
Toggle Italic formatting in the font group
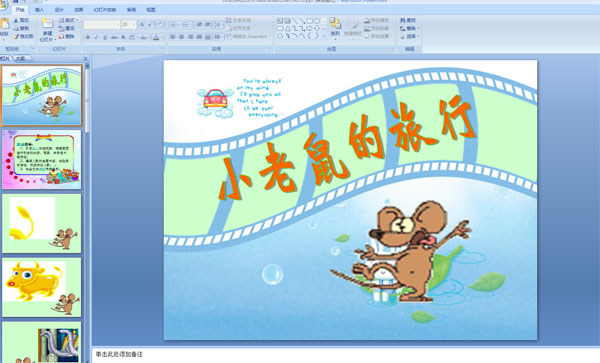tap(96, 37)
